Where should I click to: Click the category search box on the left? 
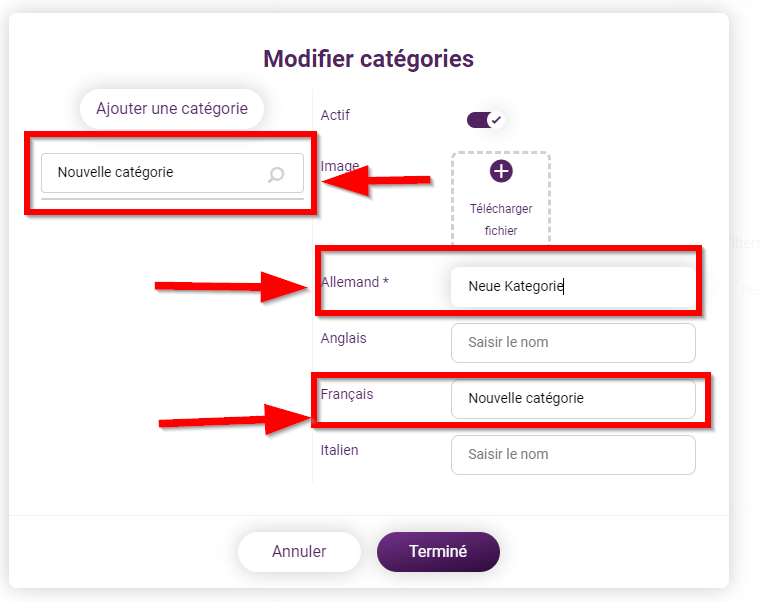[172, 173]
